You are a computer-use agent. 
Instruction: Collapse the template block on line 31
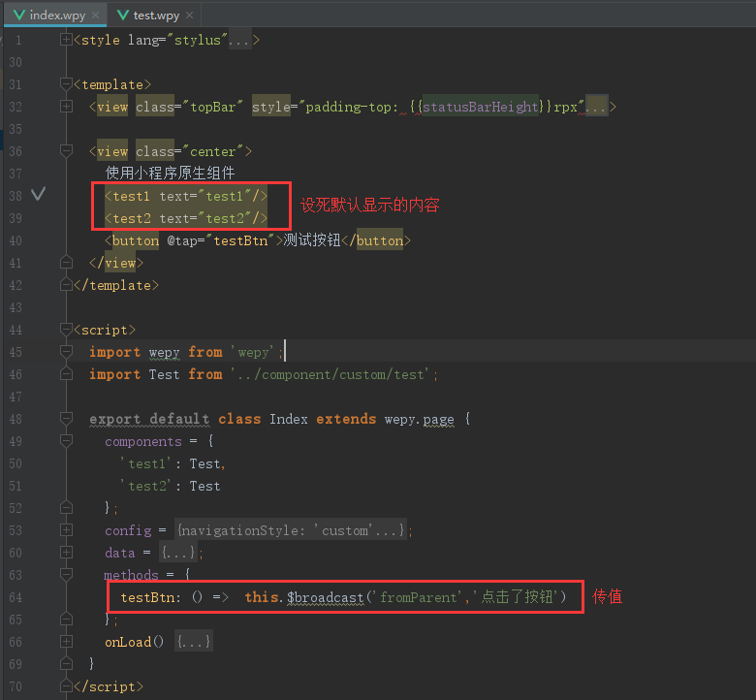point(66,84)
